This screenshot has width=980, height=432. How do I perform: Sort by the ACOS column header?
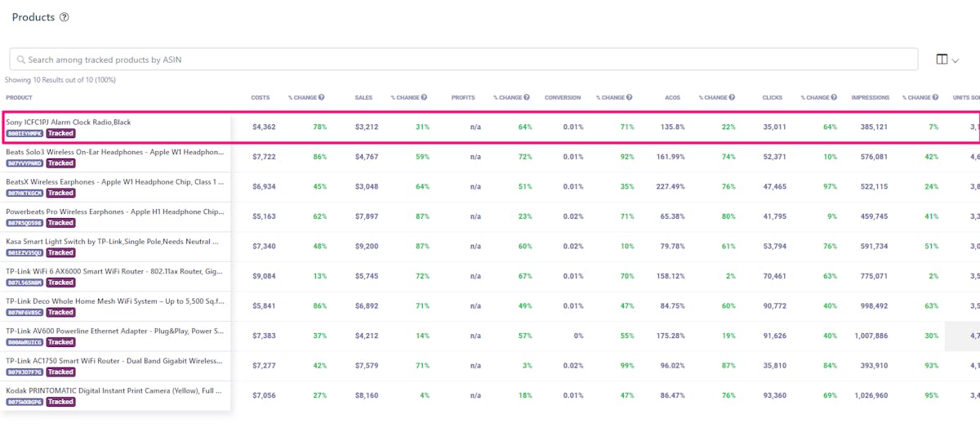click(x=672, y=98)
